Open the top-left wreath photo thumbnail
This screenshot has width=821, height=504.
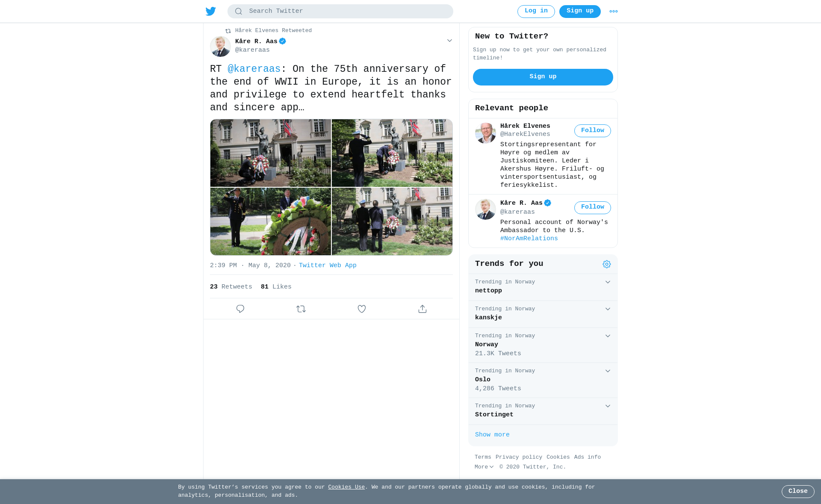click(x=271, y=153)
